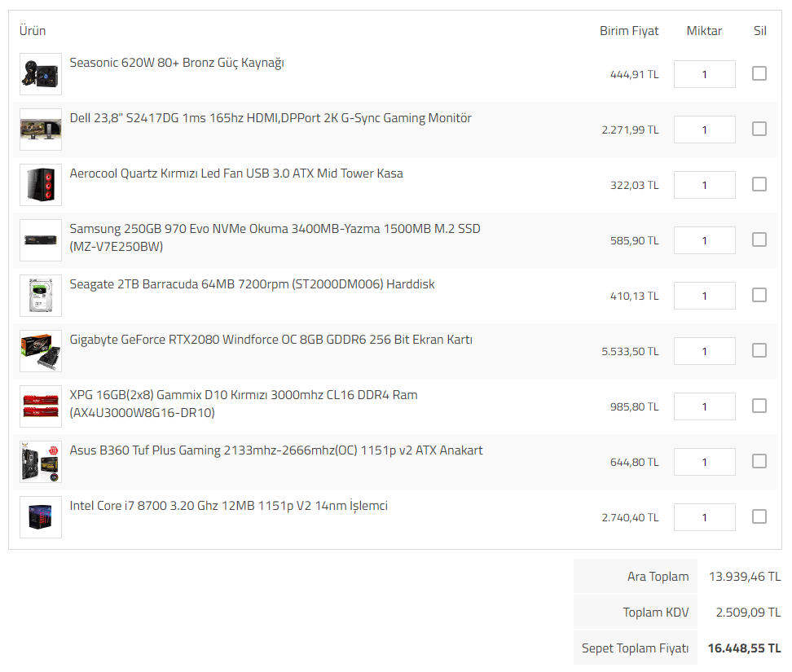The height and width of the screenshot is (672, 792).
Task: Select the 2.509,09 TL tax value
Action: 748,613
